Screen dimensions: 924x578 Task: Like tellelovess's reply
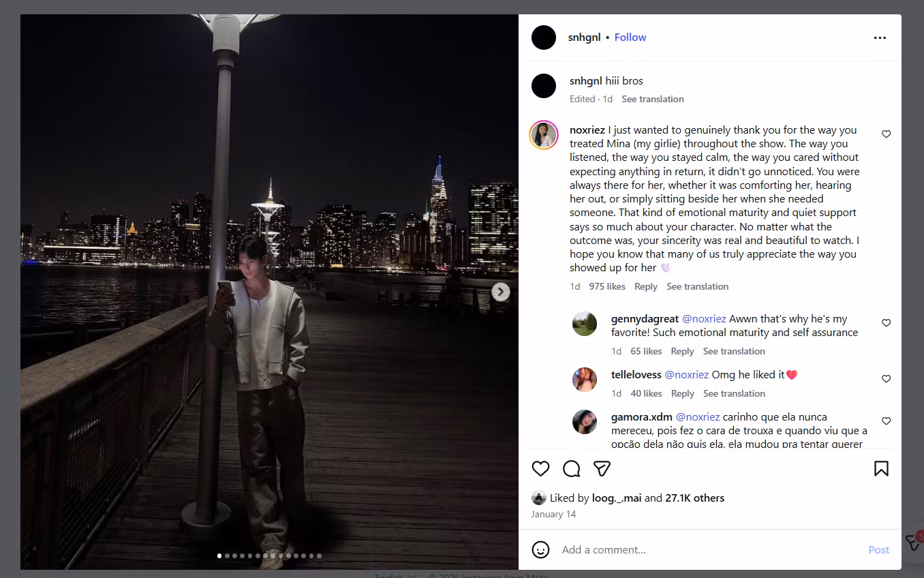[x=886, y=379]
